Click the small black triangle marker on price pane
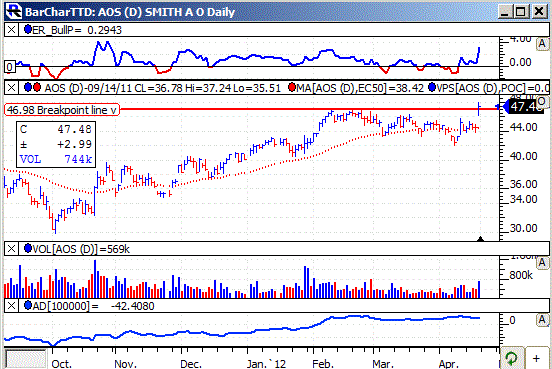This screenshot has height=369, width=552. pos(480,239)
